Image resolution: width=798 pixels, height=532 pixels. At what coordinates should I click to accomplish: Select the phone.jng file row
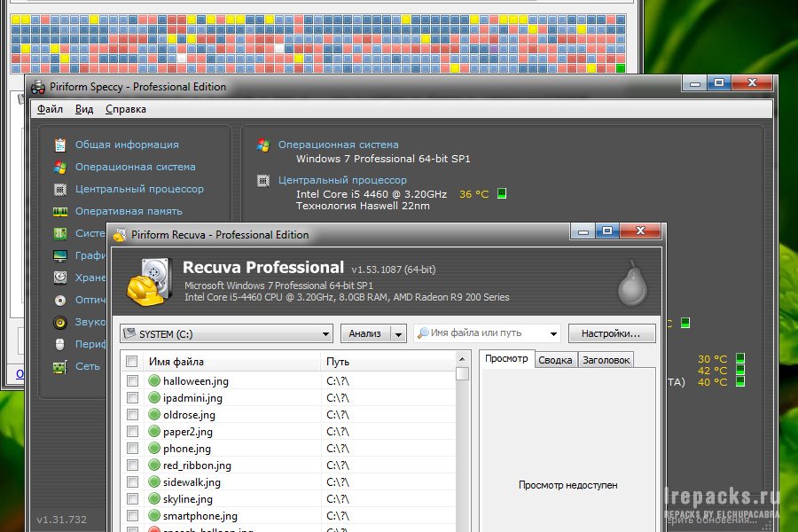[289, 449]
